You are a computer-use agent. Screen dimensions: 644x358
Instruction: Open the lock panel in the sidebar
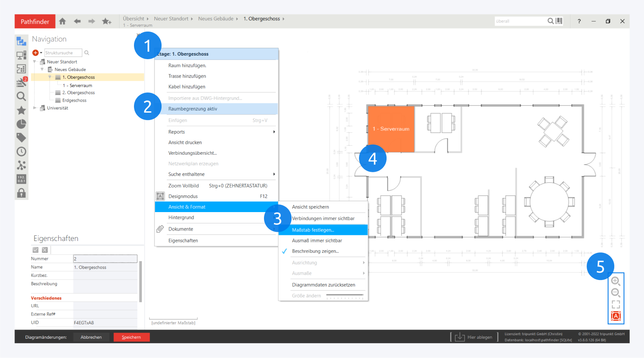pos(21,193)
